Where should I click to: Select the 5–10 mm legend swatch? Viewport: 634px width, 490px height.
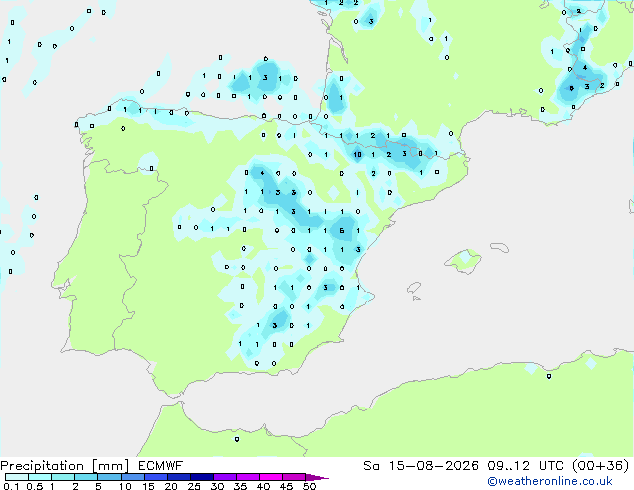point(109,477)
